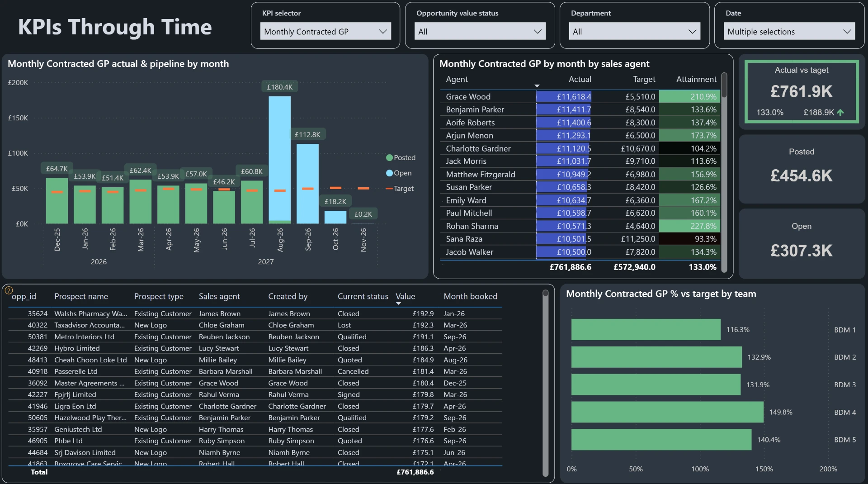Select the BDM 3 bar at 131.9%
868x484 pixels.
(656, 384)
